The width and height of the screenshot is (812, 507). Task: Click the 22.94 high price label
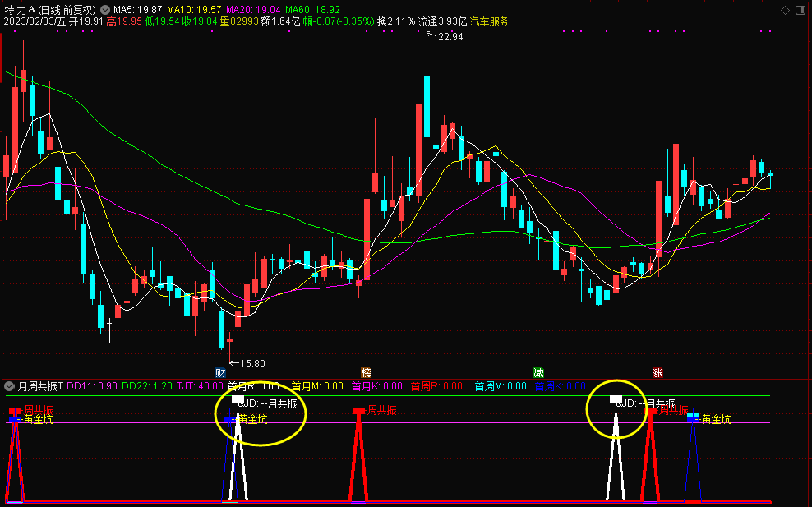450,37
